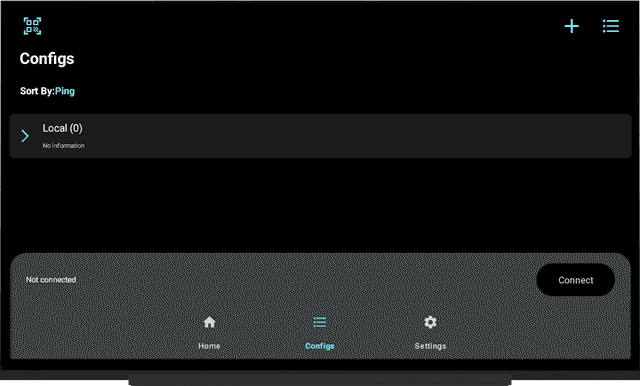Image resolution: width=640 pixels, height=386 pixels.
Task: Select the Configs tab in bottom bar
Action: (320, 333)
